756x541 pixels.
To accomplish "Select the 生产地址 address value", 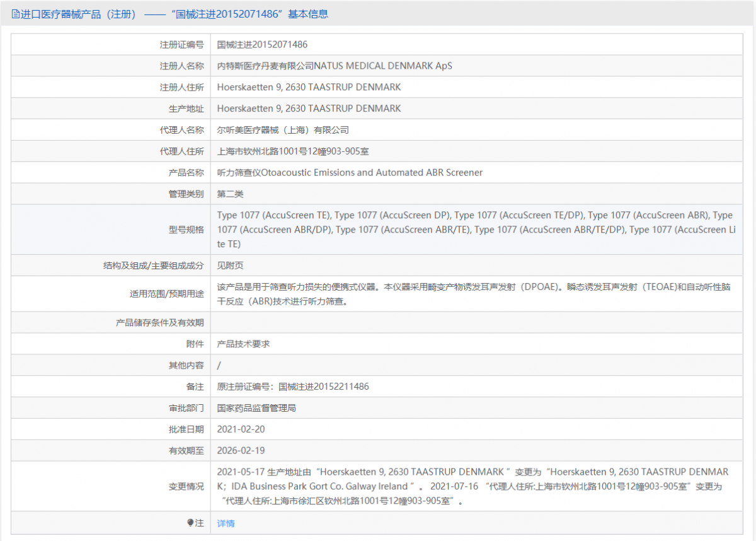I will 309,108.
